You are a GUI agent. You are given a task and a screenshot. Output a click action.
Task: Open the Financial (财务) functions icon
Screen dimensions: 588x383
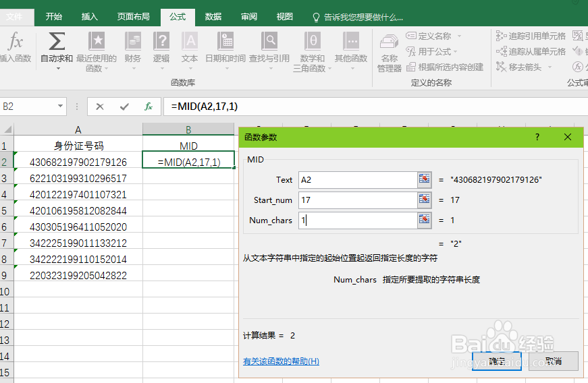coord(133,41)
